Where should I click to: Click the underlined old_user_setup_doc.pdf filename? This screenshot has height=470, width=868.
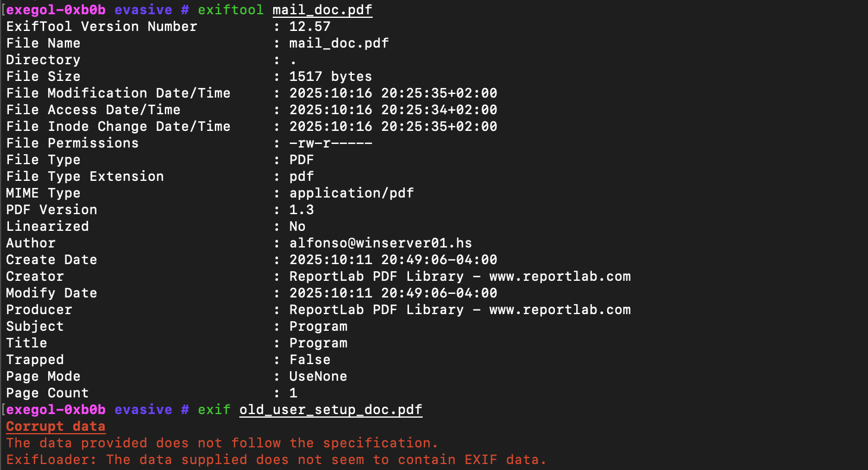point(330,410)
